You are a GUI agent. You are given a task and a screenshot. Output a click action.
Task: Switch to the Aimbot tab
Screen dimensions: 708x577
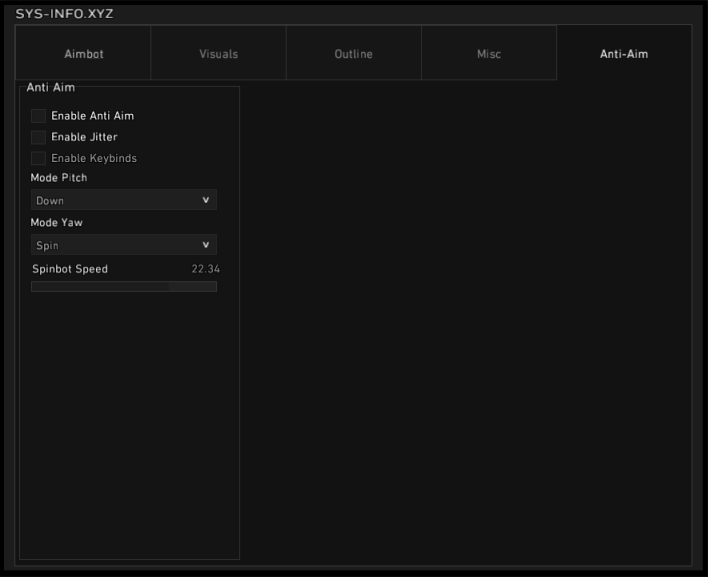click(83, 54)
